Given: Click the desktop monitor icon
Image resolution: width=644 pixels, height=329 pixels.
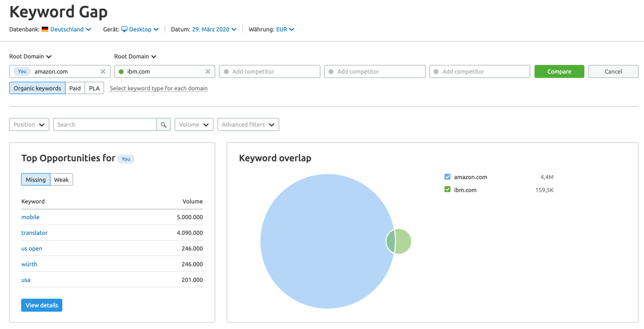Looking at the screenshot, I should [x=124, y=29].
